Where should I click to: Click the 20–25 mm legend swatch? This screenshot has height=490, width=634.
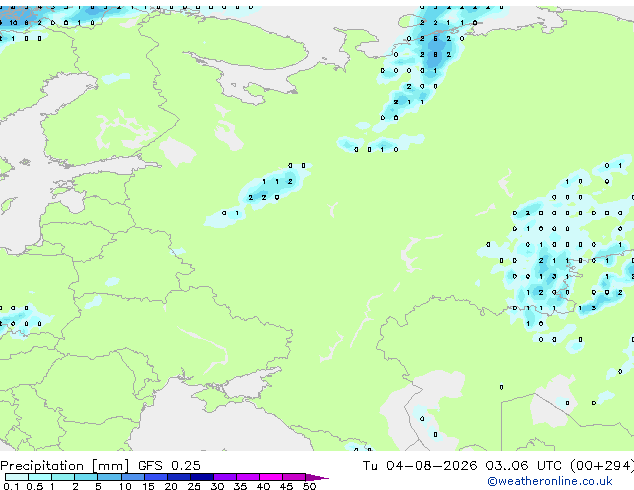point(179,477)
